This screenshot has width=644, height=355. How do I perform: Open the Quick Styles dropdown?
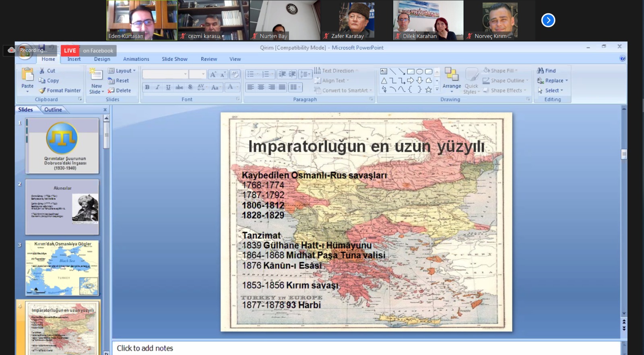(471, 81)
